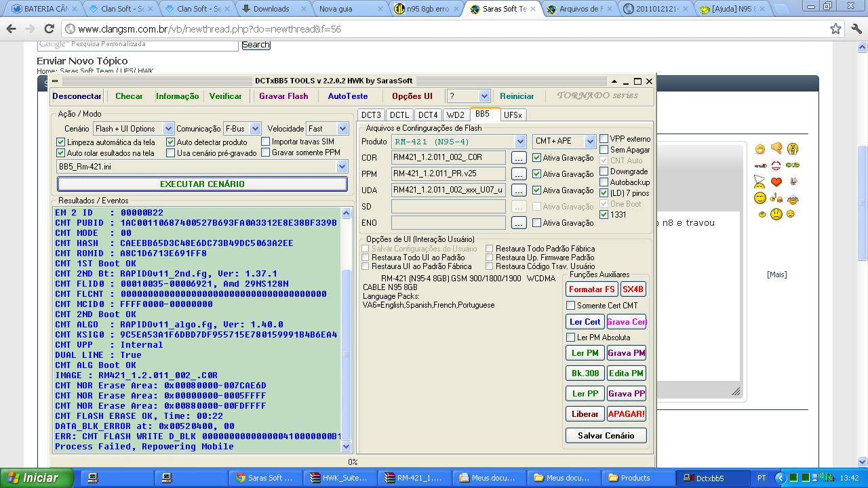Open the Produto RM-421 dropdown
This screenshot has width=868, height=488.
coord(520,142)
